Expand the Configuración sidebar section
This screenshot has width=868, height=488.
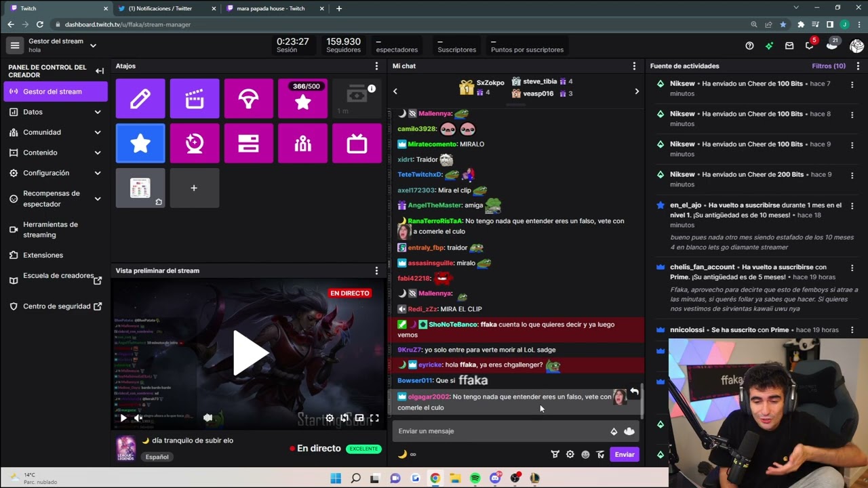[98, 173]
